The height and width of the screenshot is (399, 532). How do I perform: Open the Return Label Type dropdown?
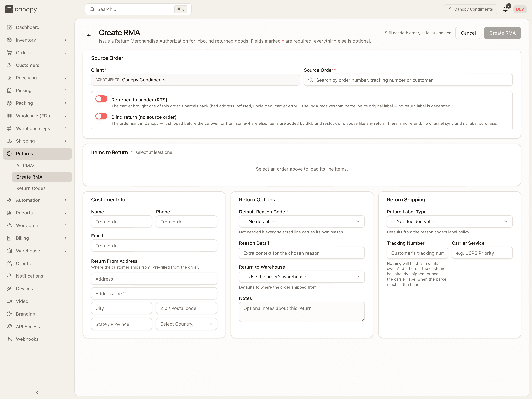450,221
